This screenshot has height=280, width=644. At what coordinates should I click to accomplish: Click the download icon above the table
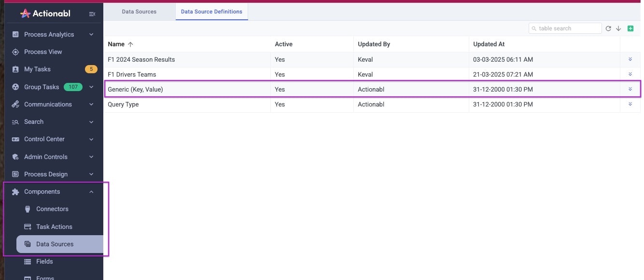click(618, 28)
